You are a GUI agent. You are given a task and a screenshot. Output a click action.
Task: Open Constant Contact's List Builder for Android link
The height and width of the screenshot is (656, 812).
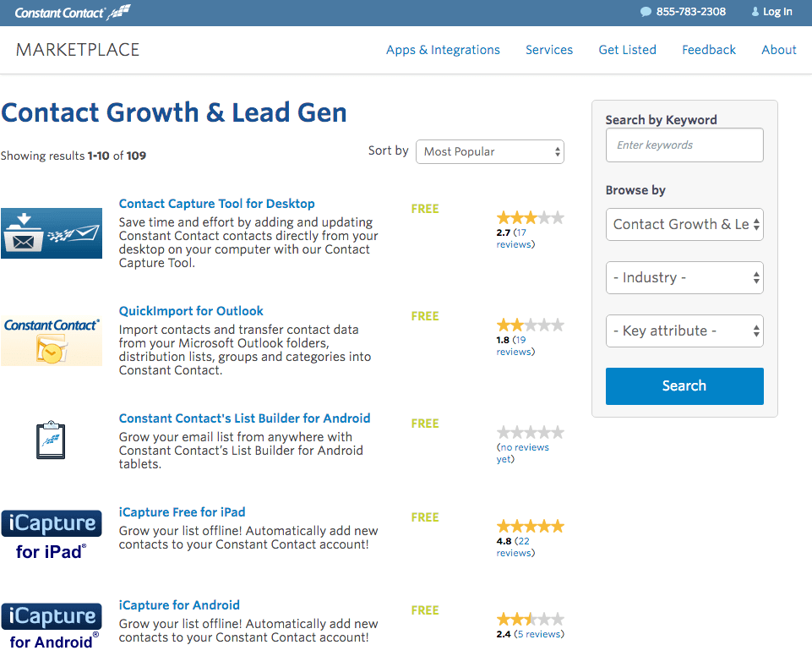pyautogui.click(x=244, y=418)
